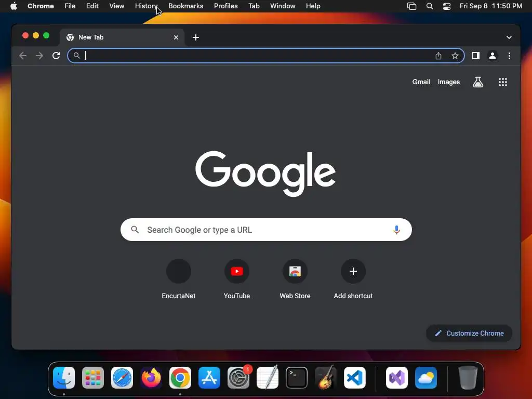This screenshot has width=532, height=399.
Task: Bookmark this tab with the star icon
Action: coord(455,56)
